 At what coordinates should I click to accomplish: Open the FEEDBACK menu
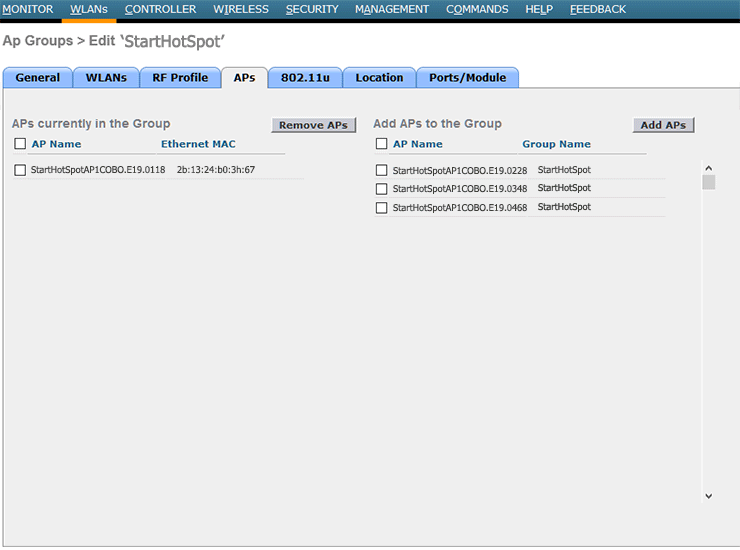[597, 9]
